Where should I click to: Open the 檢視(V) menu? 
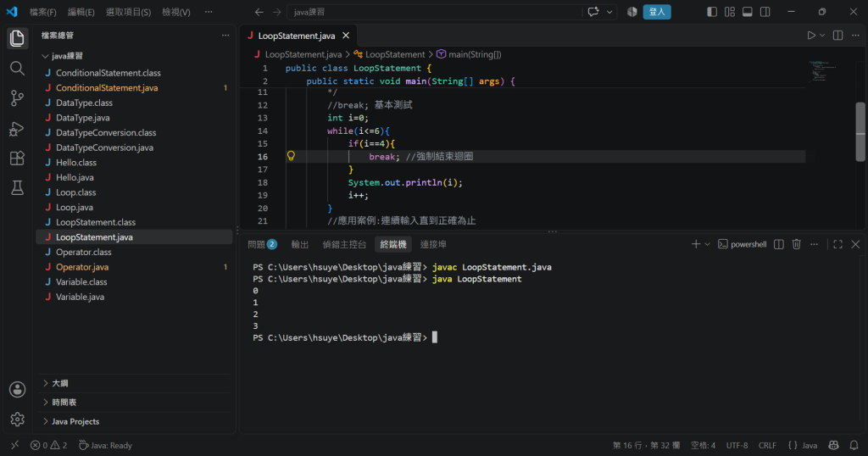click(176, 12)
